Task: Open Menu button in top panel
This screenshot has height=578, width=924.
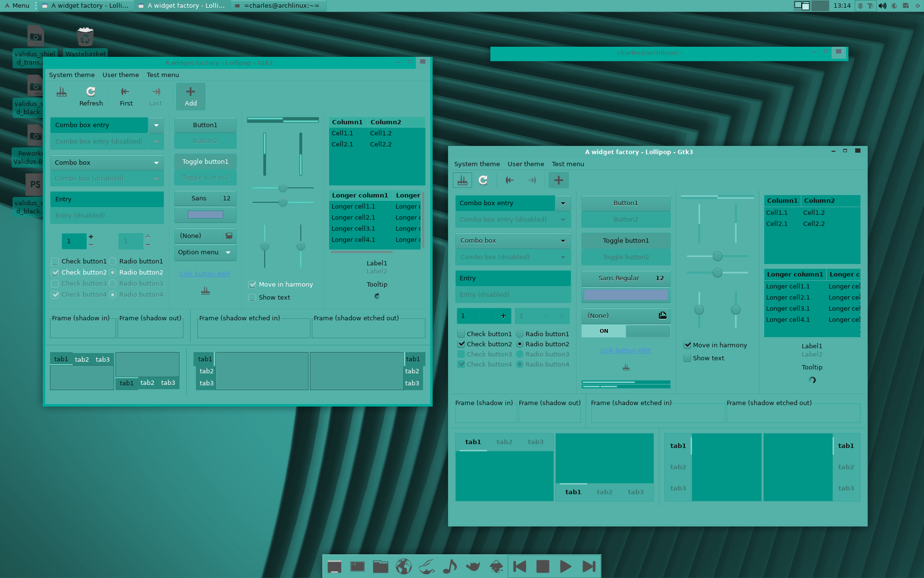Action: pyautogui.click(x=17, y=6)
